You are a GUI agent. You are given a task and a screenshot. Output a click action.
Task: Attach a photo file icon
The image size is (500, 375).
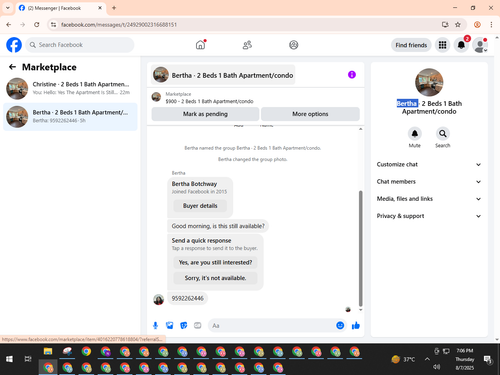coord(170,325)
